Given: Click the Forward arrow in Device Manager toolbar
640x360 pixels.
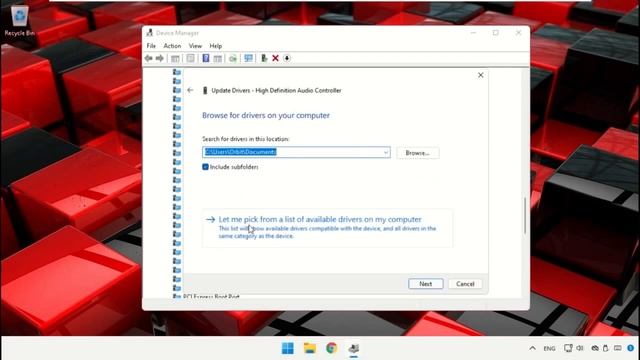Looking at the screenshot, I should (160, 58).
